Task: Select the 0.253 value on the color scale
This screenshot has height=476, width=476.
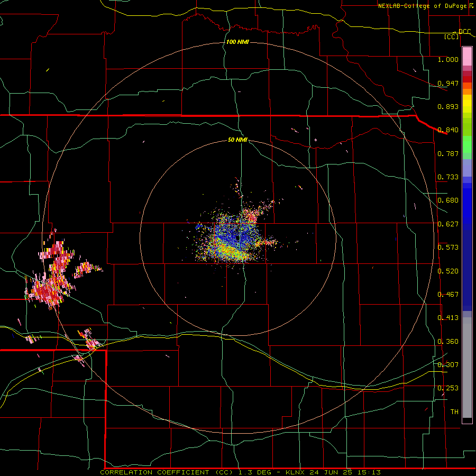Action: click(448, 388)
